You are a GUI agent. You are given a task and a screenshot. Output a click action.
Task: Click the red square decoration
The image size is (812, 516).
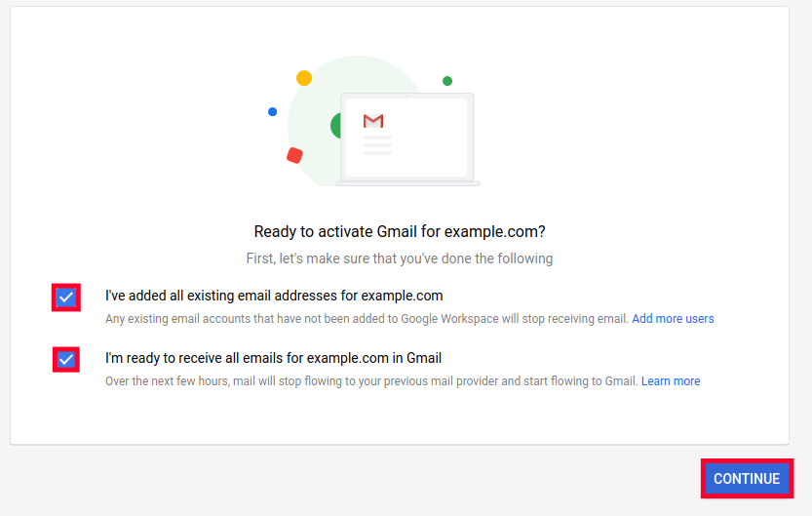(x=294, y=155)
